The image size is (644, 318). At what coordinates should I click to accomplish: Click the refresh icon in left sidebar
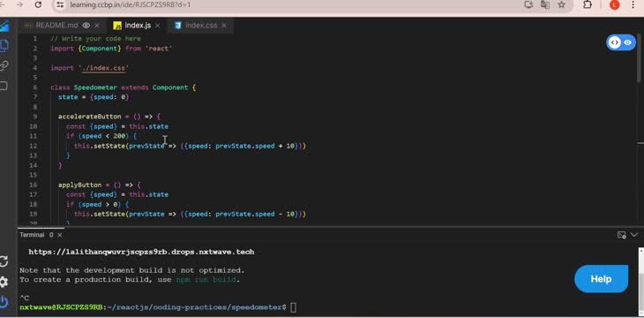pos(4,261)
